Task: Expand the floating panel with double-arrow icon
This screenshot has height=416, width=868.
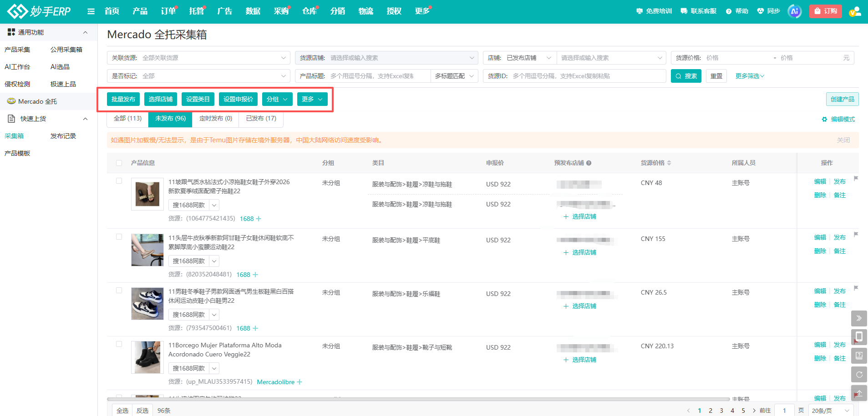Action: pos(859,318)
